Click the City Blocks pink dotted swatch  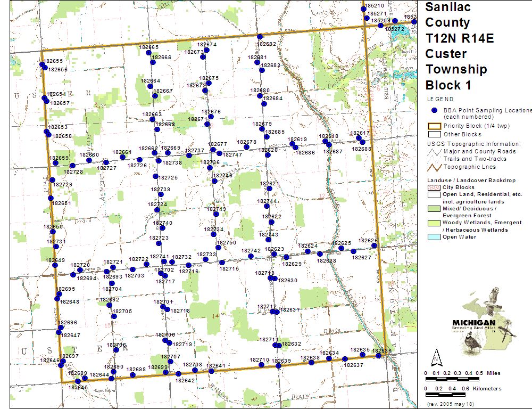point(434,187)
